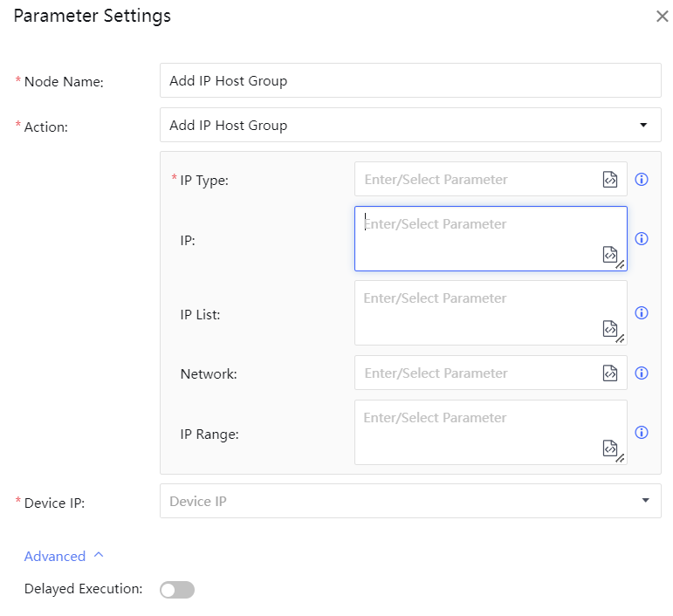Screen dimensions: 673x616
Task: Show info tooltip for IP Type
Action: (x=642, y=180)
